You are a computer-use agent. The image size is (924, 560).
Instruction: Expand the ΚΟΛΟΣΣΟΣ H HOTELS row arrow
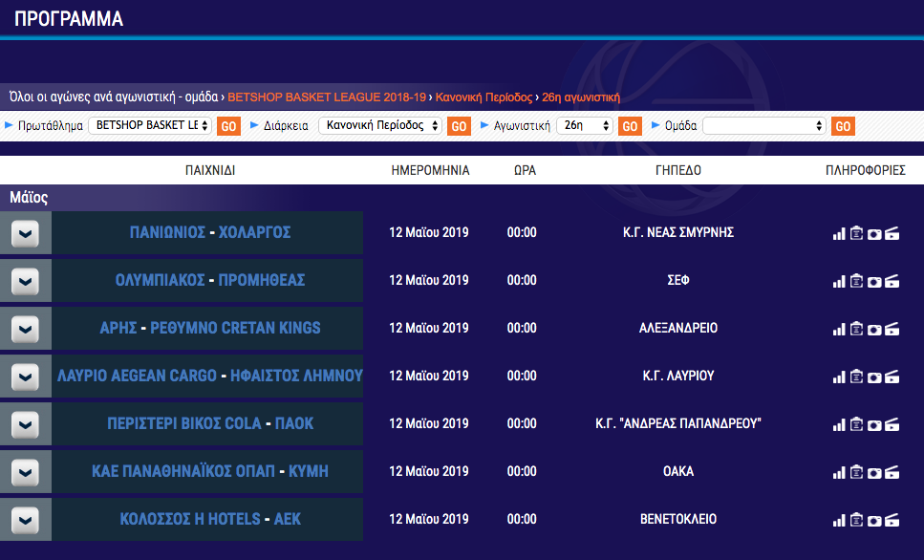coord(26,520)
